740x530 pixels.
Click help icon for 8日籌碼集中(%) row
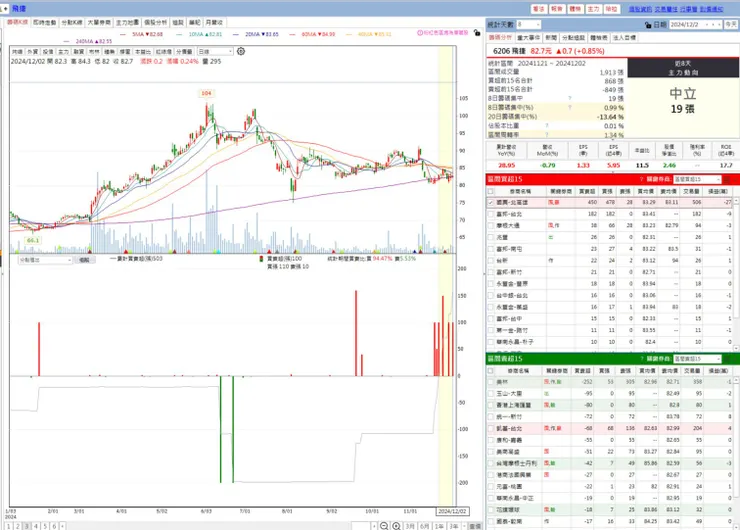point(570,108)
